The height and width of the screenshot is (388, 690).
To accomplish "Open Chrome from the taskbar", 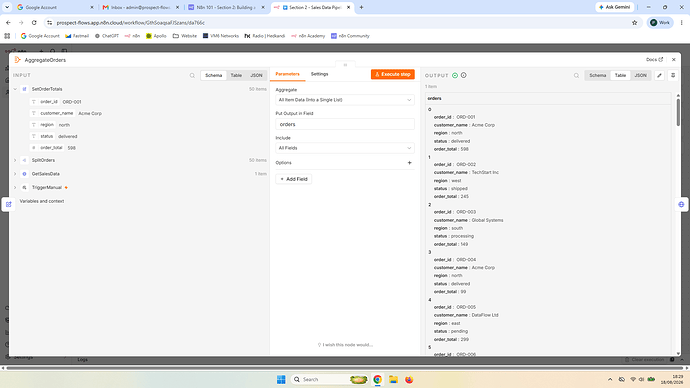I will (377, 380).
